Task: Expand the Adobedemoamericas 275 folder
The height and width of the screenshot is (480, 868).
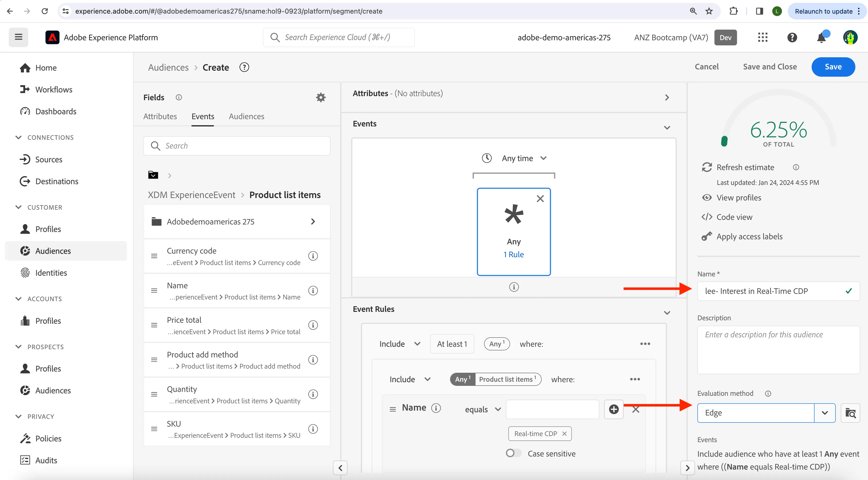Action: click(236, 222)
